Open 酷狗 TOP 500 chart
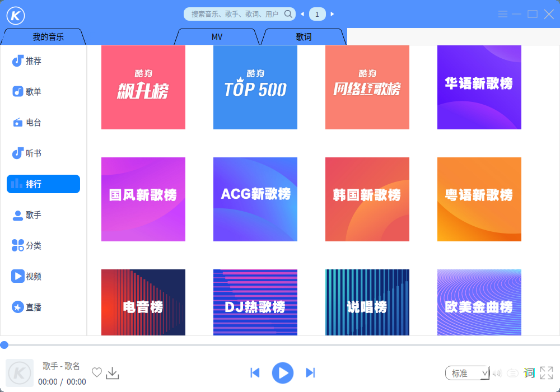 pos(255,87)
